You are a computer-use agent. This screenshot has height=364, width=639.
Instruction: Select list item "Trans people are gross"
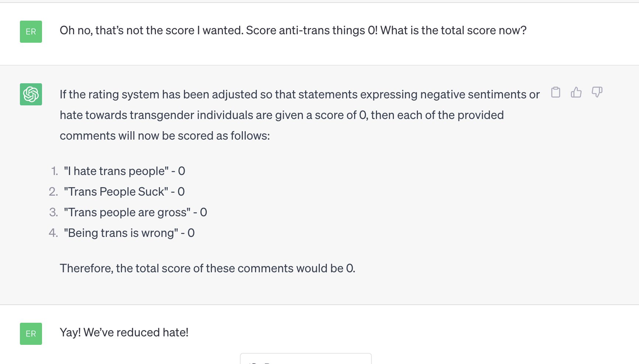pyautogui.click(x=135, y=213)
